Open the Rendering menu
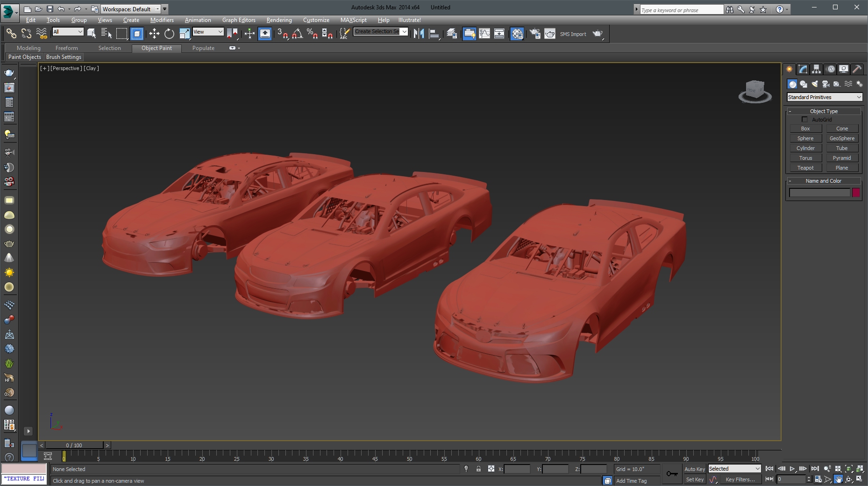Screen dimensions: 868x486 tap(279, 20)
